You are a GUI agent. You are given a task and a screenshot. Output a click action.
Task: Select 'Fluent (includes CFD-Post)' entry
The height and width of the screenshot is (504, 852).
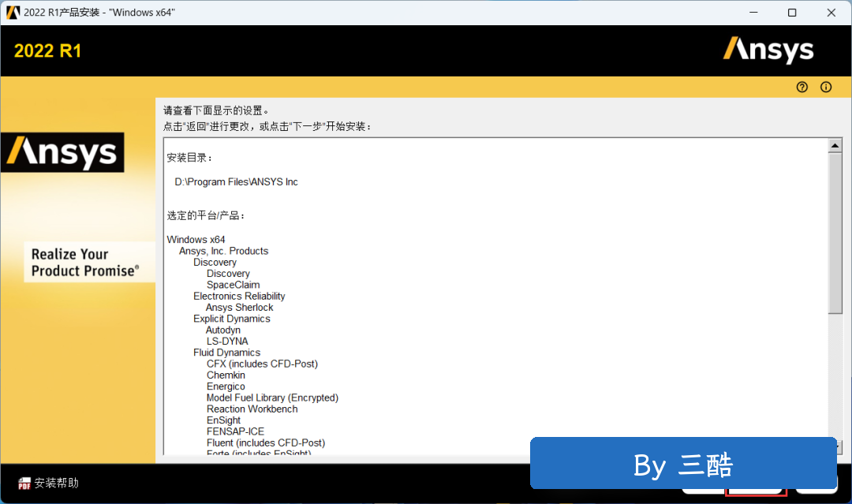266,443
